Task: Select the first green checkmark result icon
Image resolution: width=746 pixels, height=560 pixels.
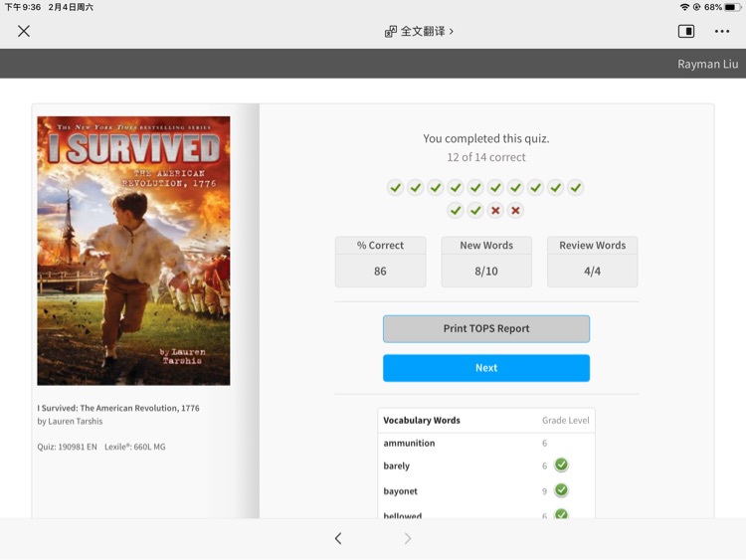Action: [x=395, y=188]
